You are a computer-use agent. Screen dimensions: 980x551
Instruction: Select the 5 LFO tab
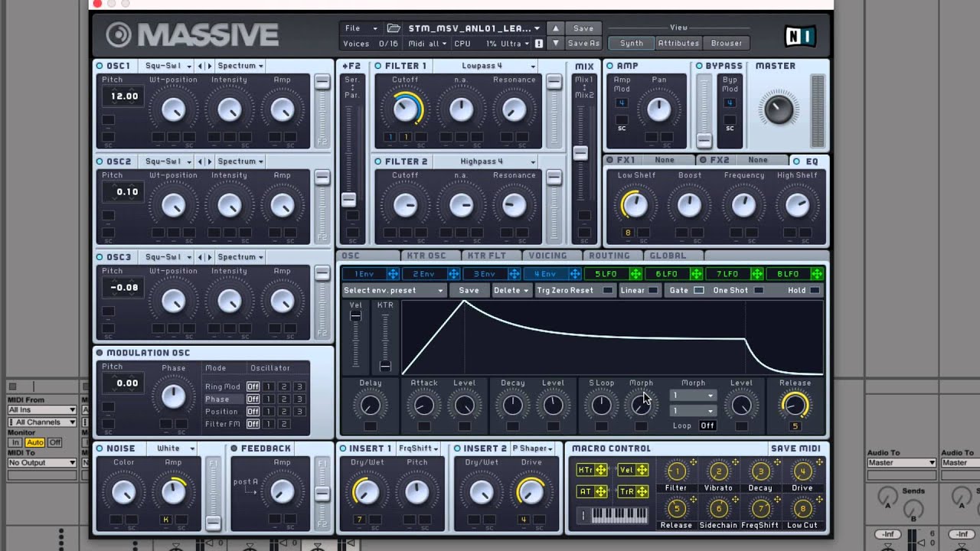(606, 274)
